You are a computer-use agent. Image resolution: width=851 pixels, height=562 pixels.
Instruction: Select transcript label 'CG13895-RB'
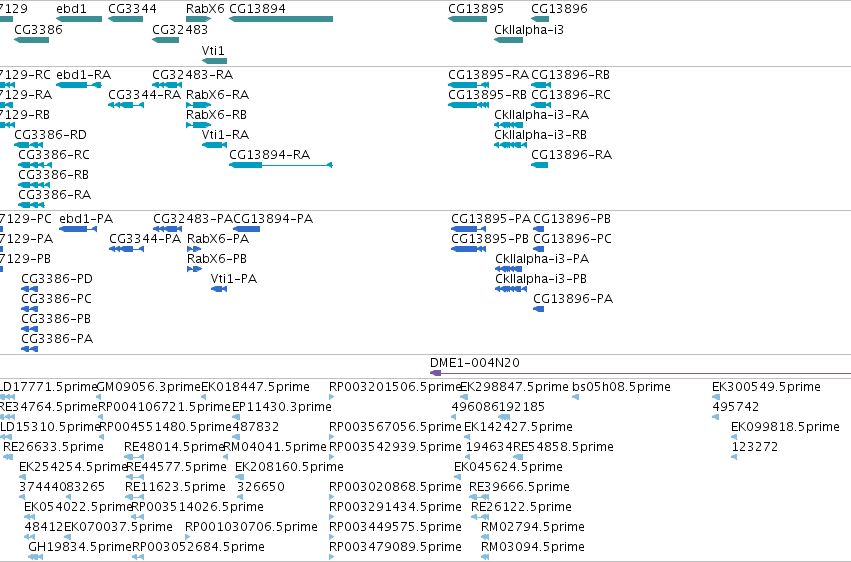(x=487, y=95)
